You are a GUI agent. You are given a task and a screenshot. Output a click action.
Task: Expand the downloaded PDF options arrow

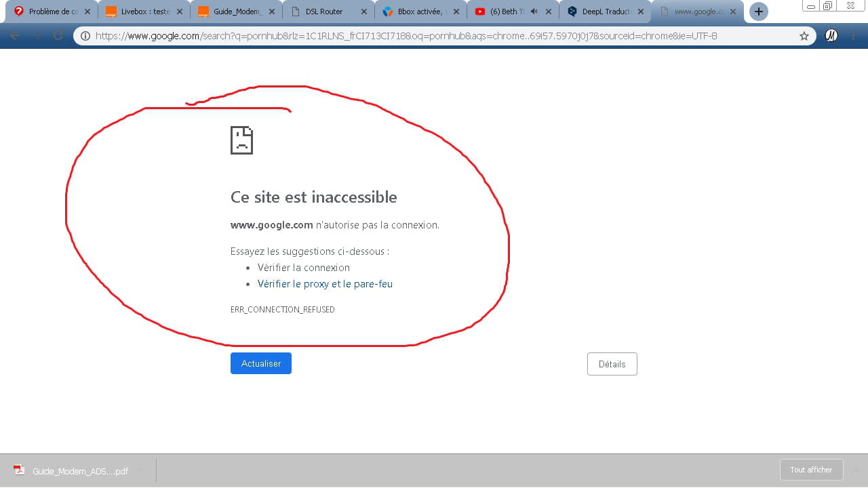coord(140,470)
